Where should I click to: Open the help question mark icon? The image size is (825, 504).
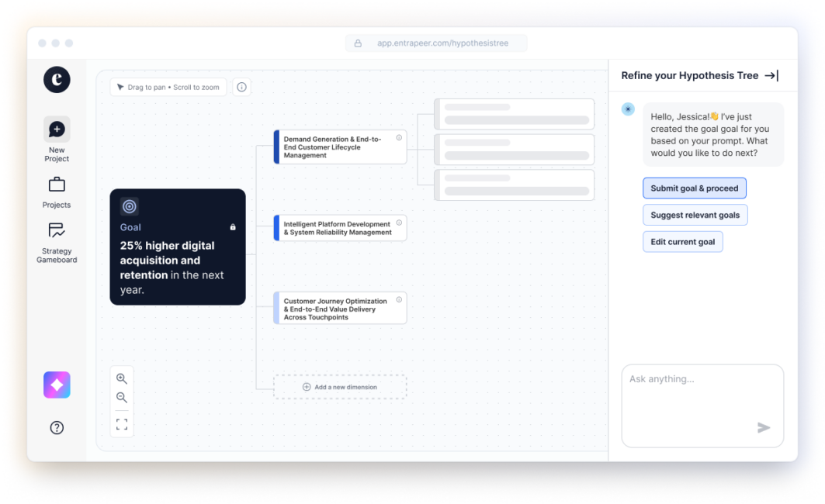(57, 427)
